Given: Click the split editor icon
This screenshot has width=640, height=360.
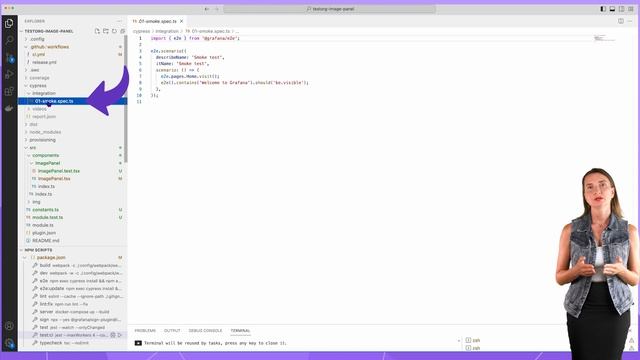Looking at the screenshot, I should coord(621,21).
